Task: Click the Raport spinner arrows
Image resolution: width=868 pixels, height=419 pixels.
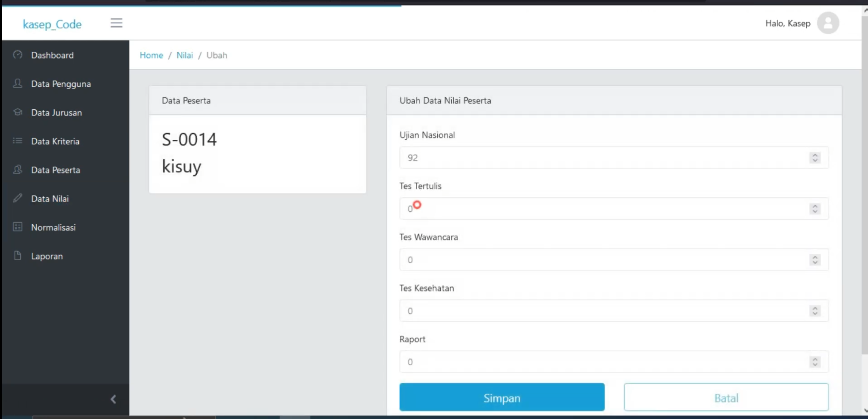Action: 815,362
